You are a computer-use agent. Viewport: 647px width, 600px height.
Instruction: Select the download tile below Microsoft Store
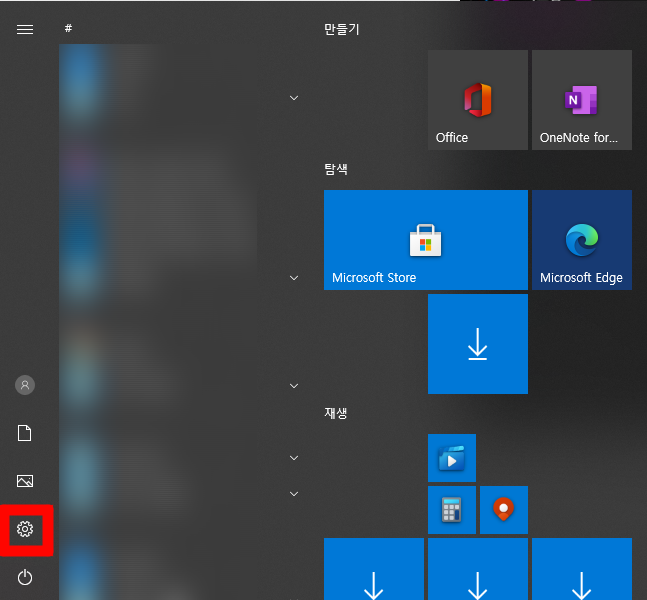point(478,344)
